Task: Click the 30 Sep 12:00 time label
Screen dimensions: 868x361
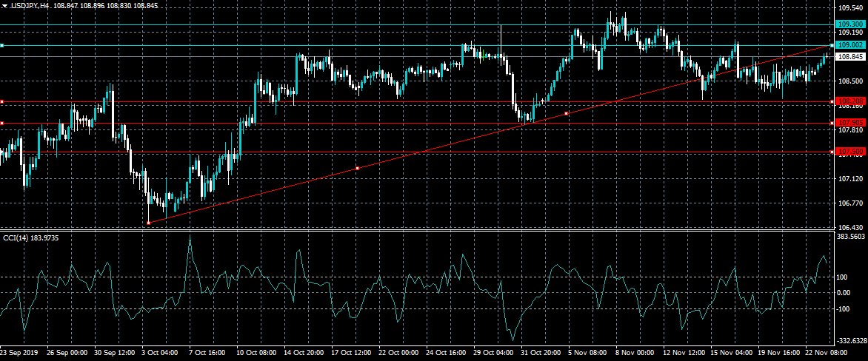Action: click(115, 352)
